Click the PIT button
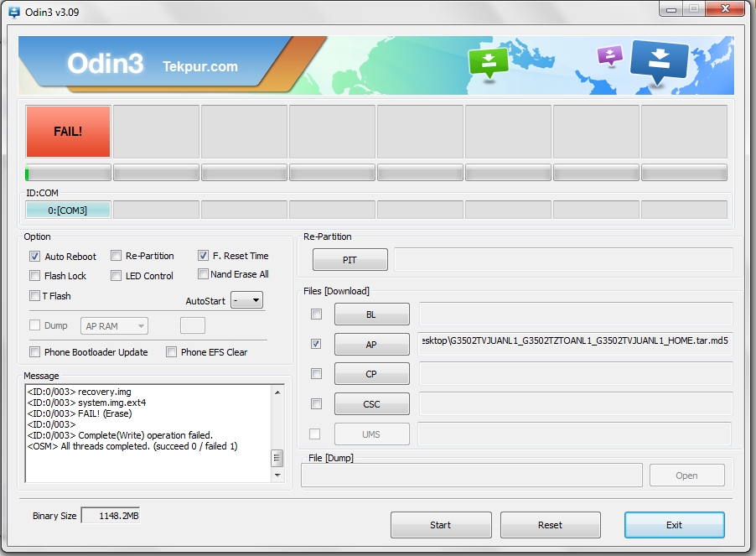The width and height of the screenshot is (756, 556). [x=350, y=260]
